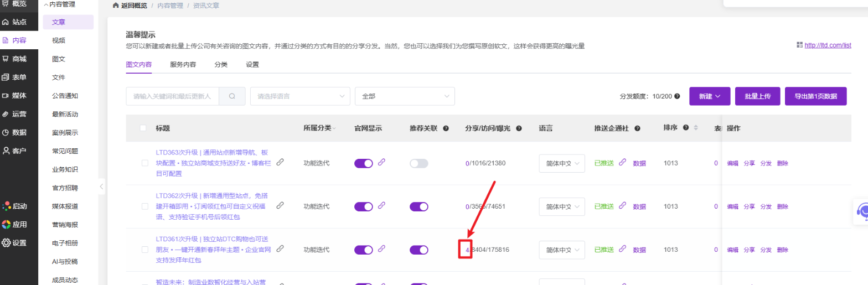868x285 pixels.
Task: Check the select-all checkbox in table header
Action: [x=143, y=128]
